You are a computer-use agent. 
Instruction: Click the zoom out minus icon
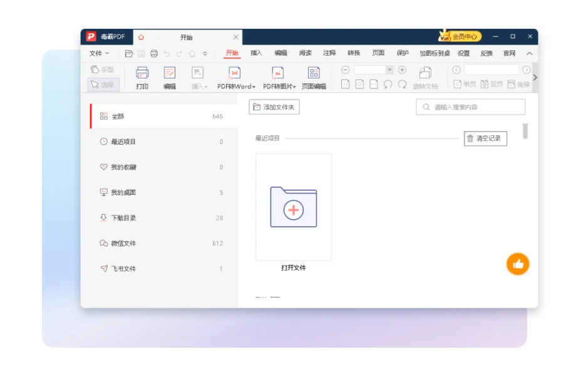pos(346,70)
